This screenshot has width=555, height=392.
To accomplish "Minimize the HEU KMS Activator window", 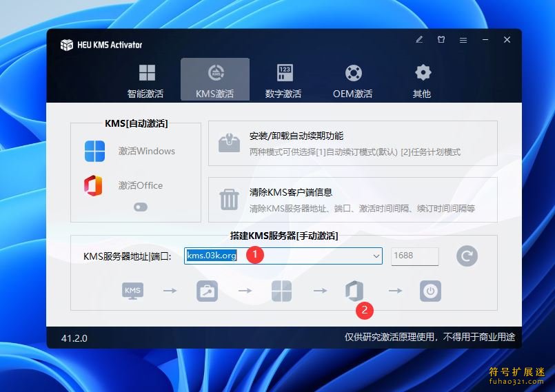I will [x=485, y=40].
